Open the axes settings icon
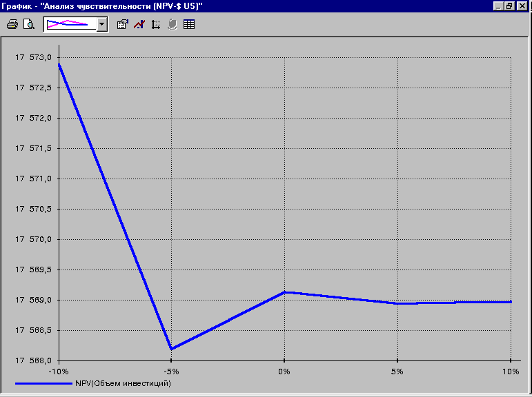Viewport: 532px width, 397px height. [x=156, y=24]
